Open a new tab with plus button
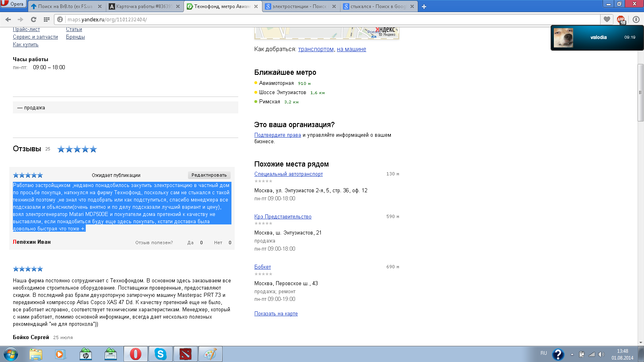This screenshot has height=362, width=644. pyautogui.click(x=424, y=6)
